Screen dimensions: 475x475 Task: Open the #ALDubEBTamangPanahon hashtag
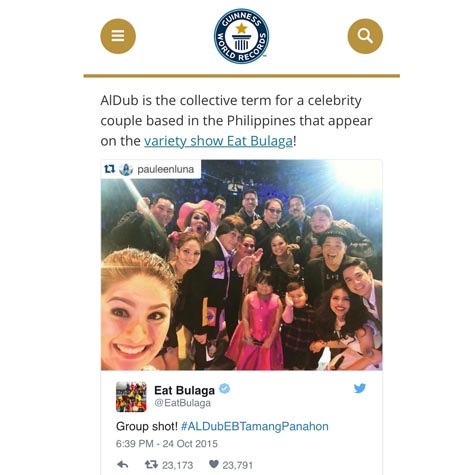coord(255,426)
